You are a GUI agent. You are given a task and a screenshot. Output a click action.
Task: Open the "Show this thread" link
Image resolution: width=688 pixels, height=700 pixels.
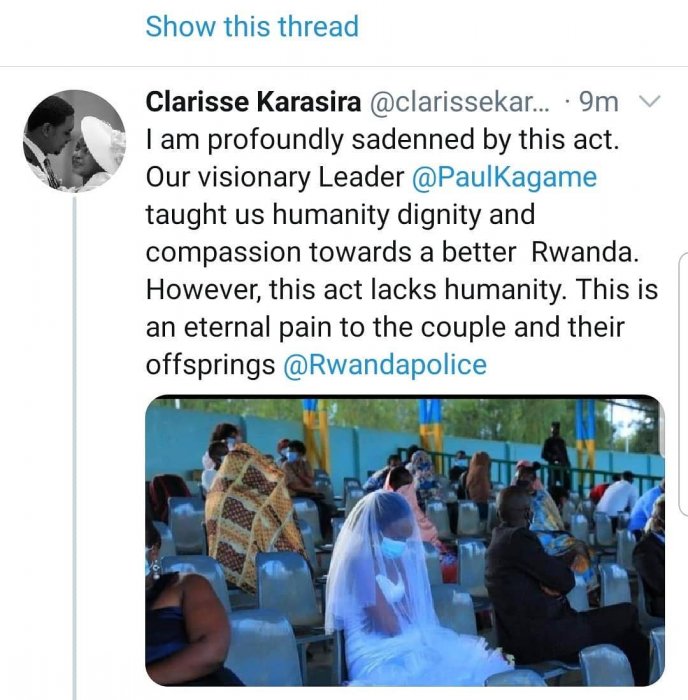tap(251, 26)
